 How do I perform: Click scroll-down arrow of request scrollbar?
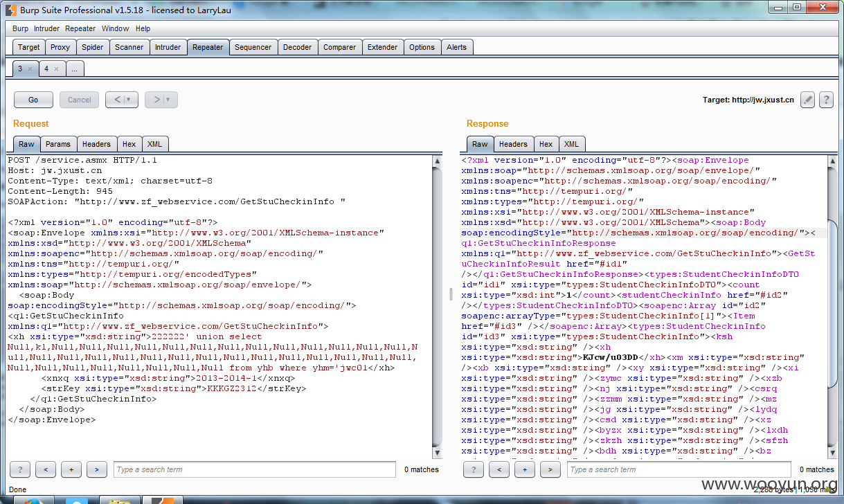point(437,452)
